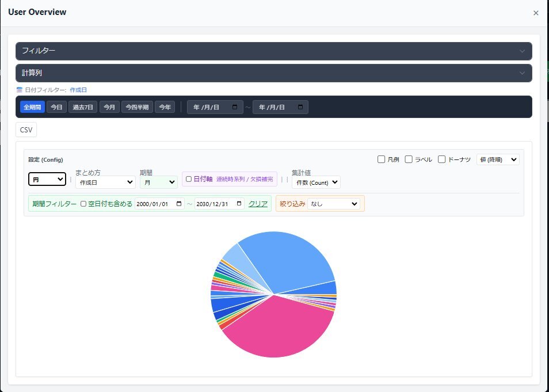
Task: Open calendar icon for 2000/01/01 date
Action: [x=179, y=204]
